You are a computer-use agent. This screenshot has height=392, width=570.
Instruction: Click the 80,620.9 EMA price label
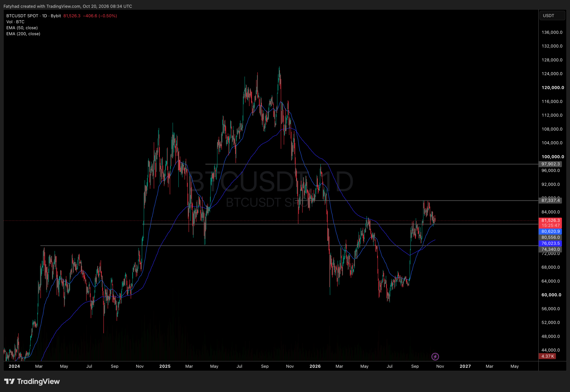[550, 231]
